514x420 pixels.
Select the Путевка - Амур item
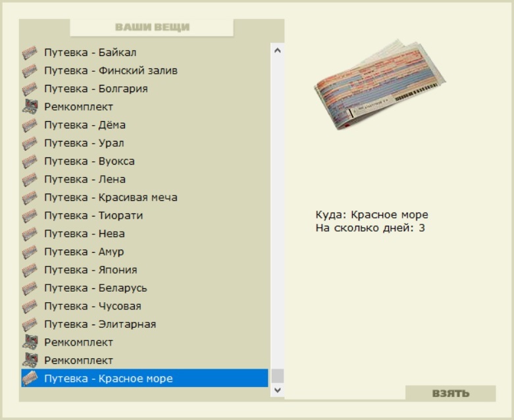(145, 252)
